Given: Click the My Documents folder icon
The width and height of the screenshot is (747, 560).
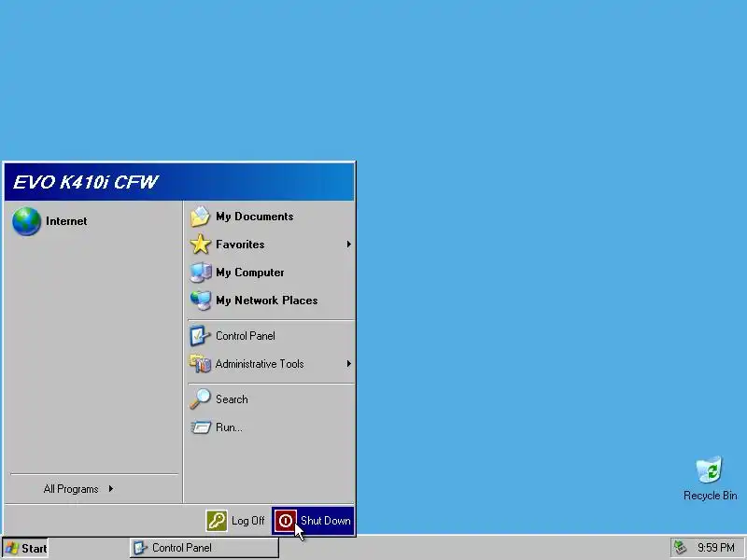Looking at the screenshot, I should [200, 217].
